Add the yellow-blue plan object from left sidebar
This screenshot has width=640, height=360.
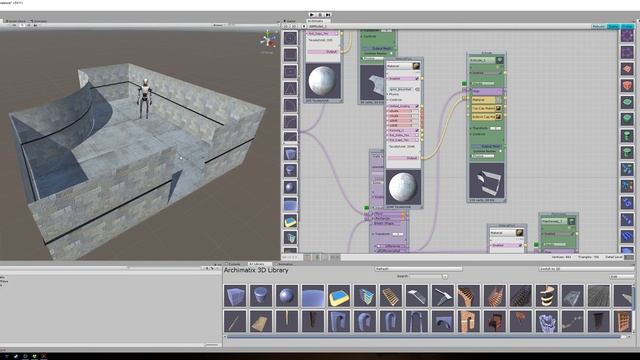click(291, 221)
